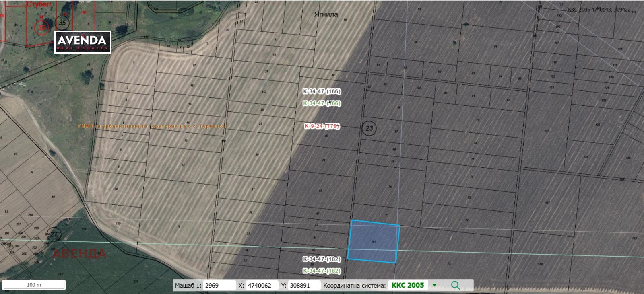The height and width of the screenshot is (294, 644).
Task: Select the blue highlighted parcel 165
Action: [x=374, y=242]
